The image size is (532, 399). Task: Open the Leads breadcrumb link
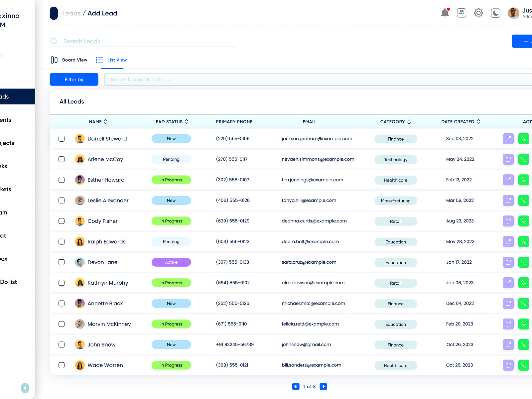71,13
